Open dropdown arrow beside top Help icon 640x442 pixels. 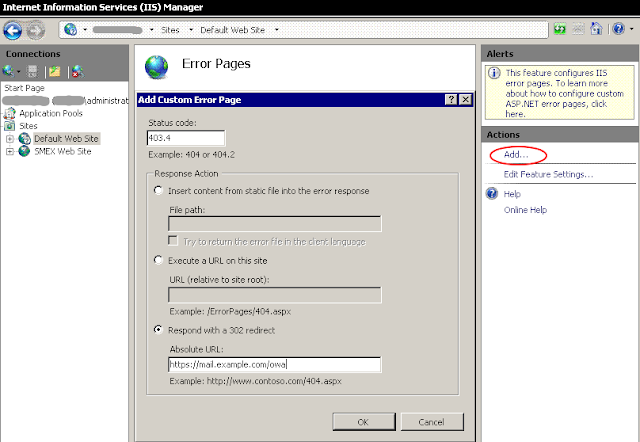pos(631,29)
